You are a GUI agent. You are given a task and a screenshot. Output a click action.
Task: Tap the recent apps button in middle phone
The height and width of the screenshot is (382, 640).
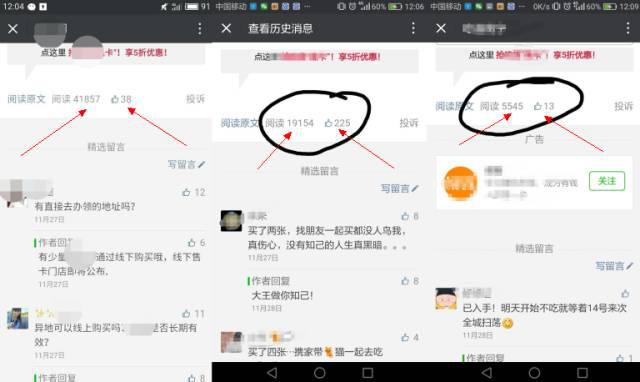click(368, 373)
